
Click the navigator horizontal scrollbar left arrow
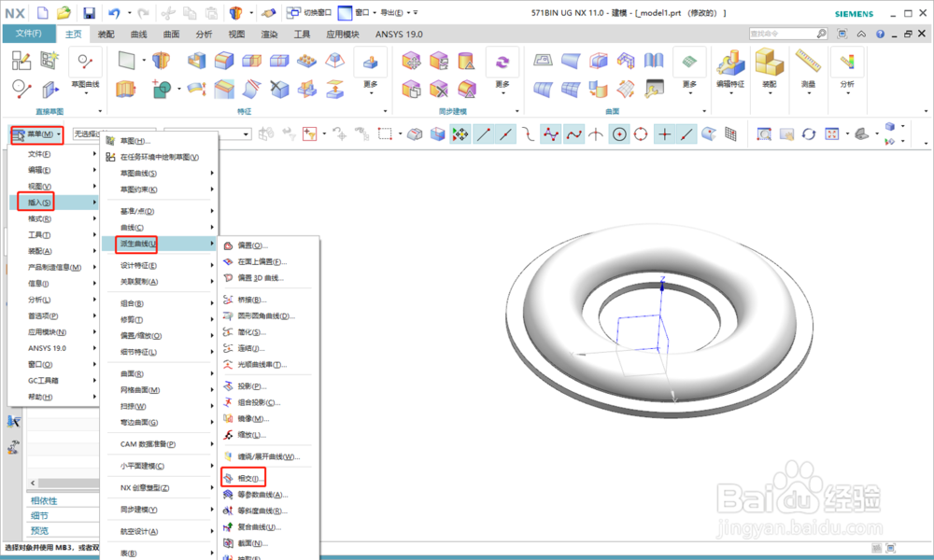pyautogui.click(x=32, y=483)
